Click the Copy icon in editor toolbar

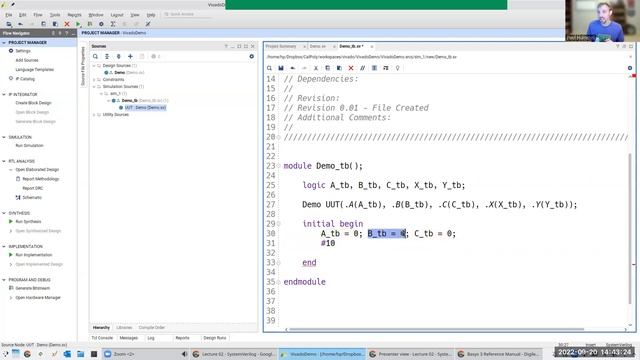coord(327,68)
